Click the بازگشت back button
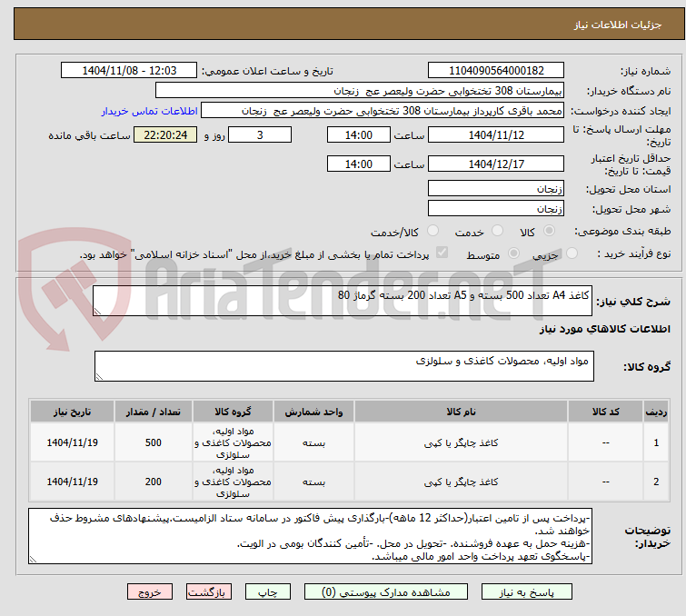This screenshot has width=686, height=616. [x=209, y=592]
